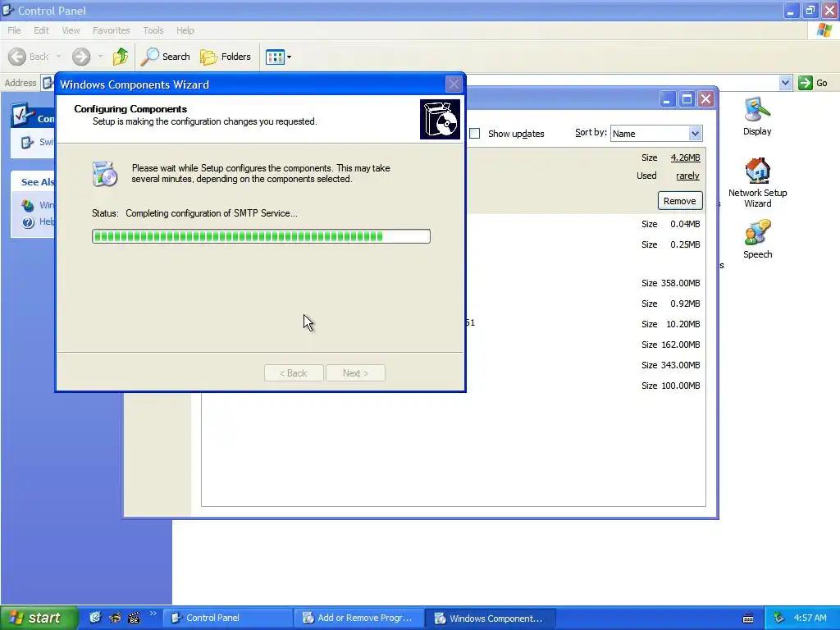Click the Switch to Category View icon

pyautogui.click(x=27, y=142)
